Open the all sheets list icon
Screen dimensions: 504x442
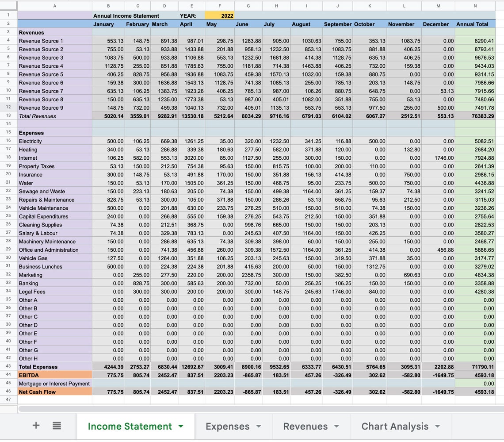57,426
